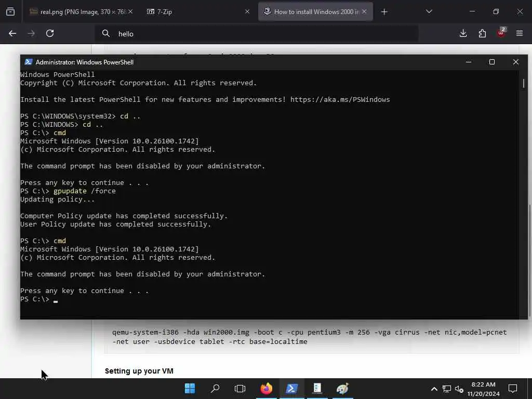
Task: Reload the current page
Action: (50, 33)
